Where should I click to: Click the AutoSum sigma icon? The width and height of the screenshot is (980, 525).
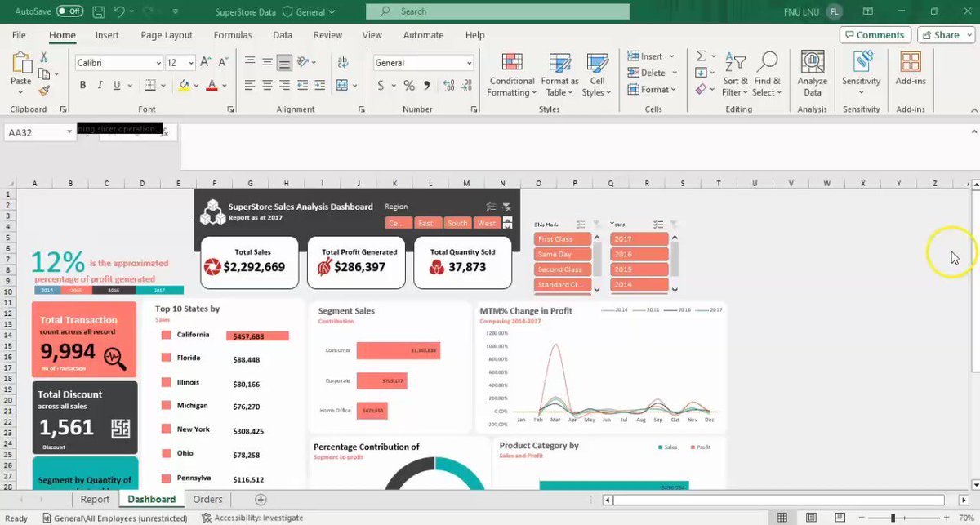[x=701, y=56]
